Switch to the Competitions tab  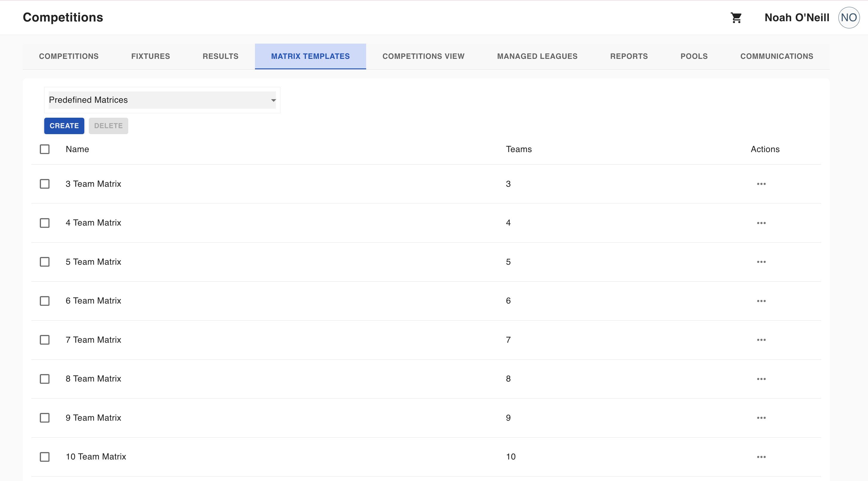(69, 56)
